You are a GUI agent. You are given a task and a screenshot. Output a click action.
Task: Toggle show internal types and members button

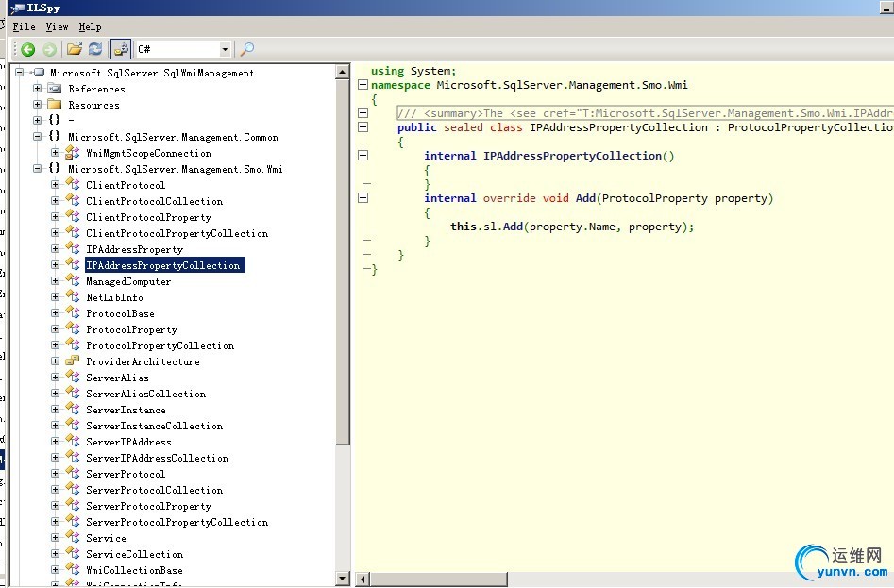[x=121, y=49]
